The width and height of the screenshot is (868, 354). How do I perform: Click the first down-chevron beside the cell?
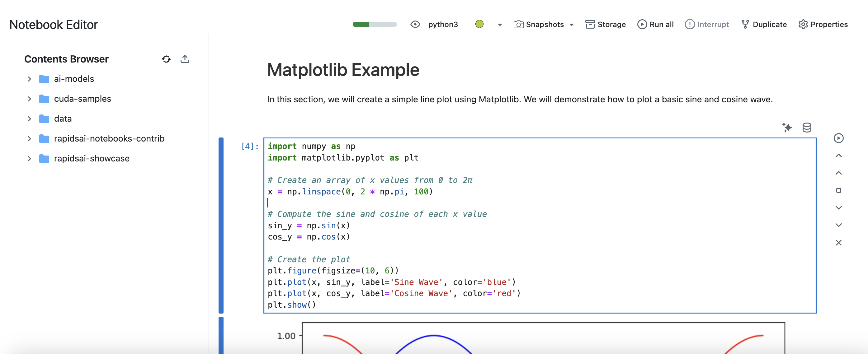coord(839,207)
